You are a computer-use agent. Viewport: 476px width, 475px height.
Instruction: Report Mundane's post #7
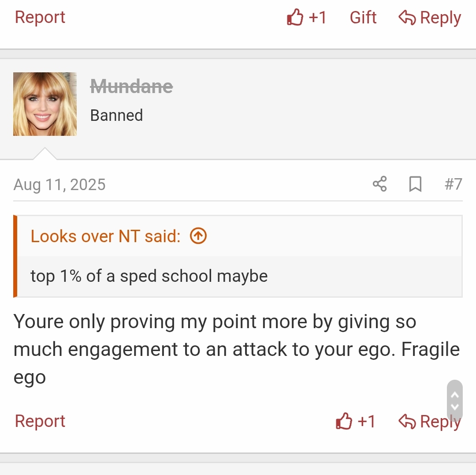(40, 421)
